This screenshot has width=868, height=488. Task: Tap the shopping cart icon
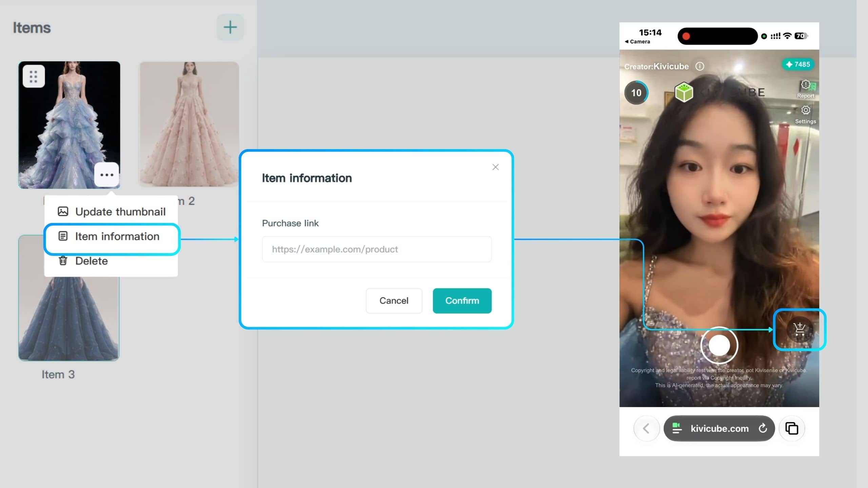click(x=800, y=329)
